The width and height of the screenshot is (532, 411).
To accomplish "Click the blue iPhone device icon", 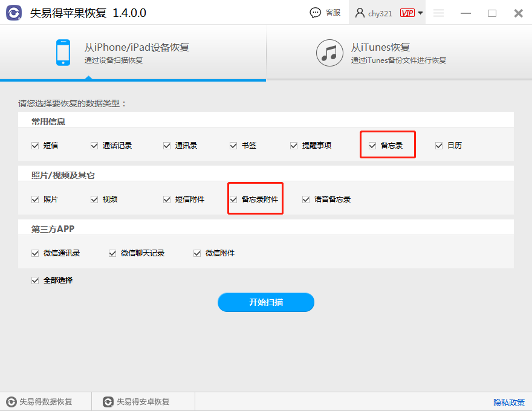I will pyautogui.click(x=63, y=53).
